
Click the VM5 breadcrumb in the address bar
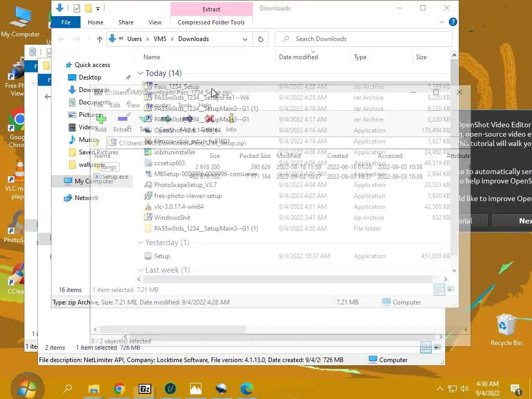[x=160, y=39]
